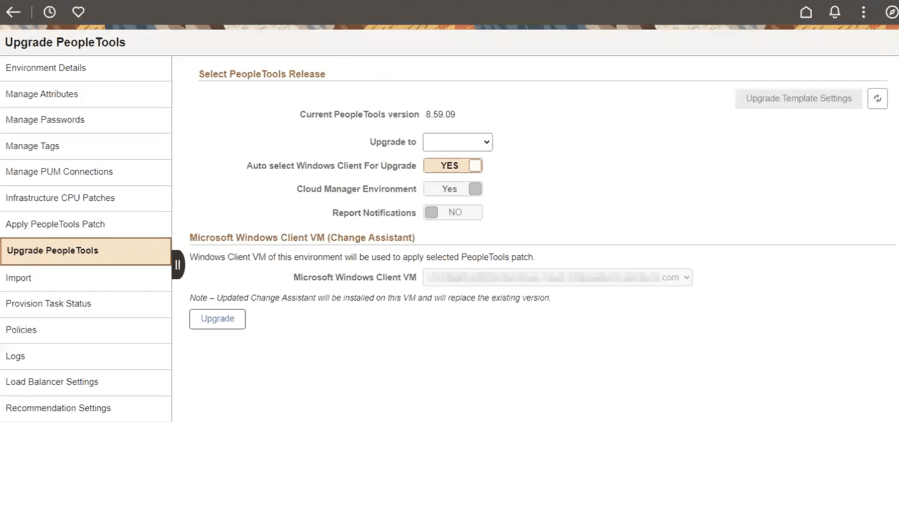Open notifications bell icon
The height and width of the screenshot is (517, 920).
pyautogui.click(x=834, y=12)
